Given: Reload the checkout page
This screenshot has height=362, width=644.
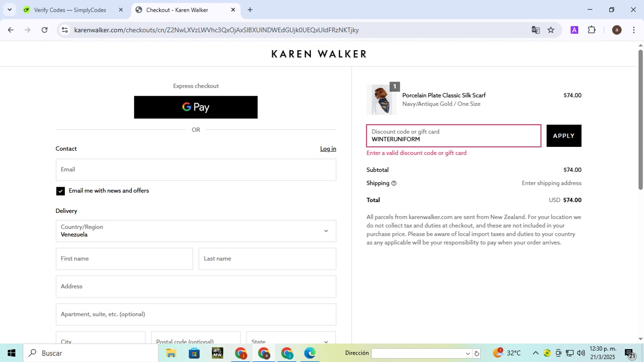Looking at the screenshot, I should (x=45, y=30).
